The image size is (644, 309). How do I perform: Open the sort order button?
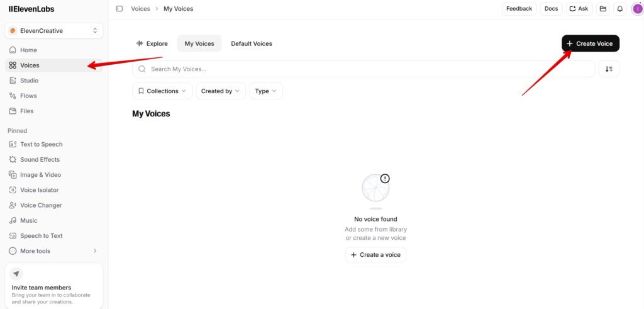click(x=609, y=69)
